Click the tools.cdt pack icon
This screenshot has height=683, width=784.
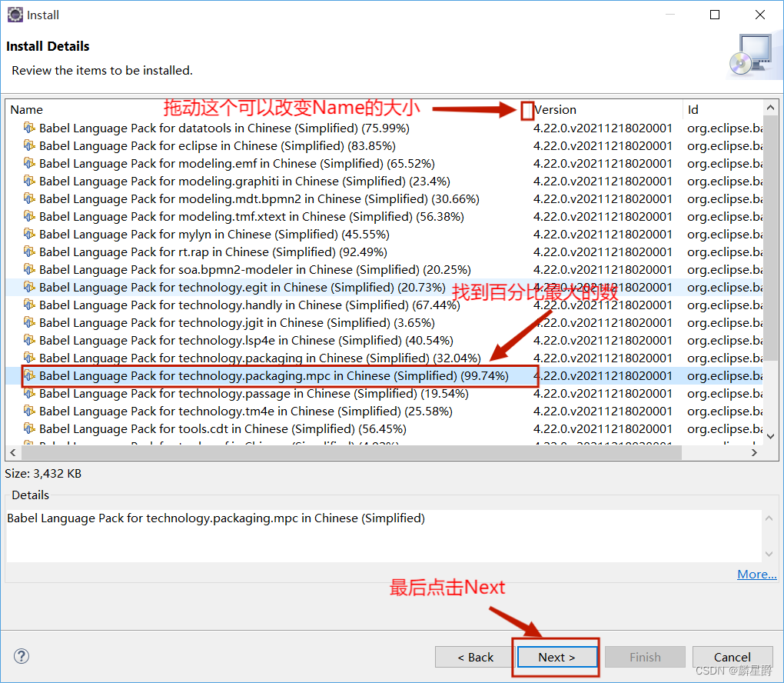29,428
